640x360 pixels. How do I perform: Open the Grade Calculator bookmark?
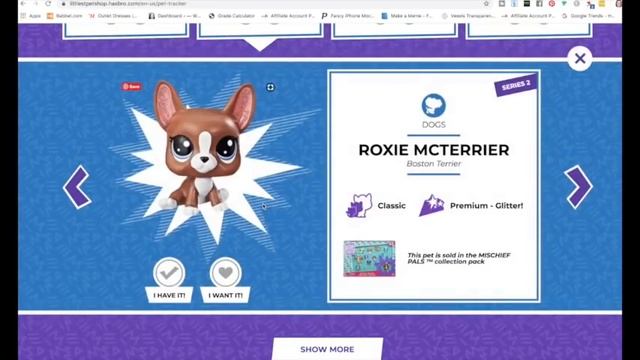tap(231, 16)
